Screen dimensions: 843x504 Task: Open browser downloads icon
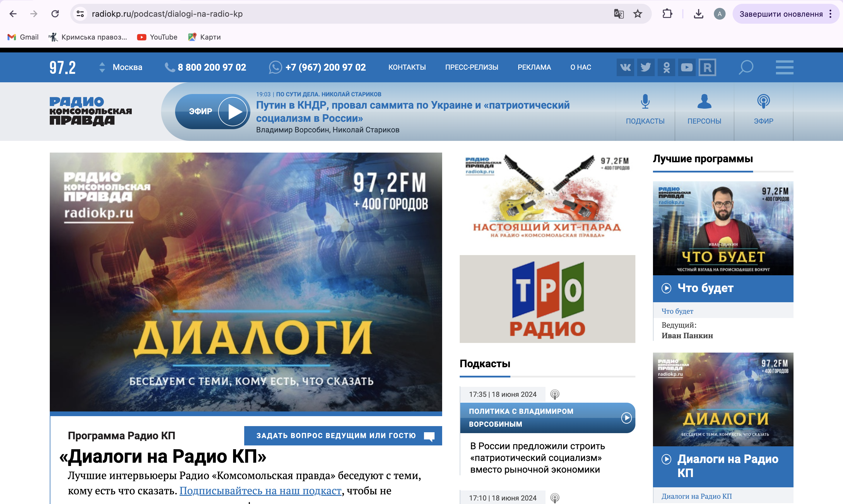[x=698, y=14]
